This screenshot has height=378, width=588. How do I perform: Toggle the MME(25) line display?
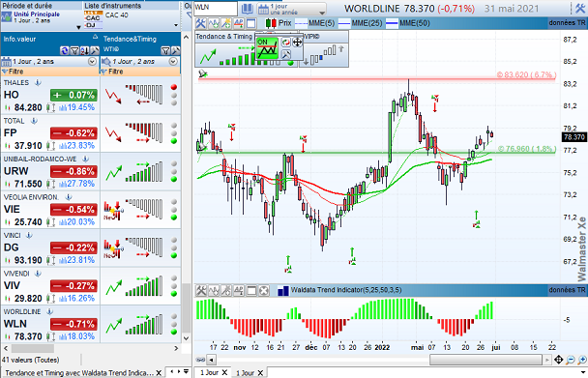point(361,23)
